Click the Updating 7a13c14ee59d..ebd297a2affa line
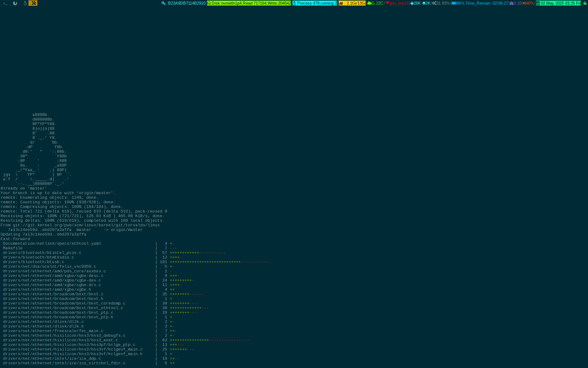This screenshot has height=368, width=588. (43, 234)
